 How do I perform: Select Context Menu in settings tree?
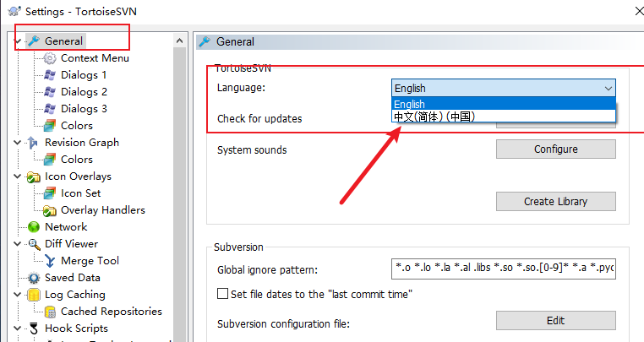pyautogui.click(x=95, y=58)
